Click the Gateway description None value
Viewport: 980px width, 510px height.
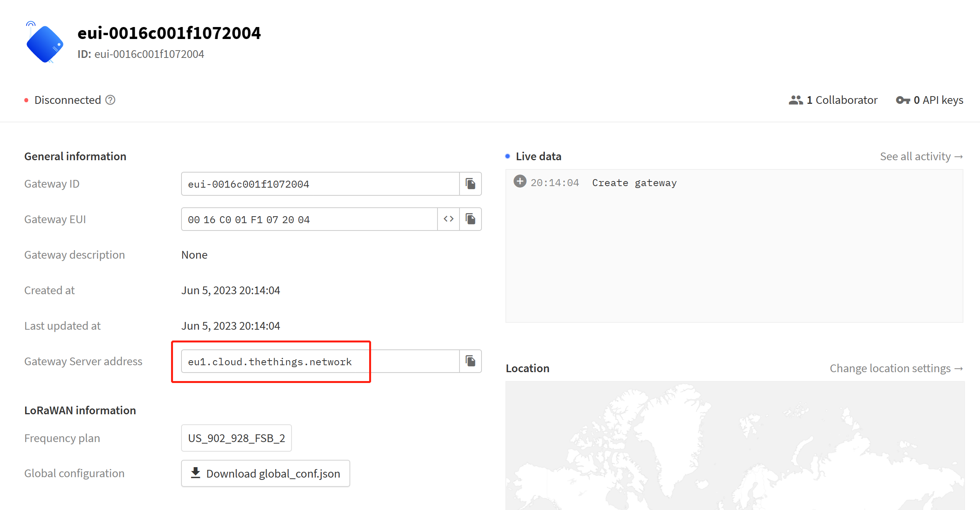point(194,255)
